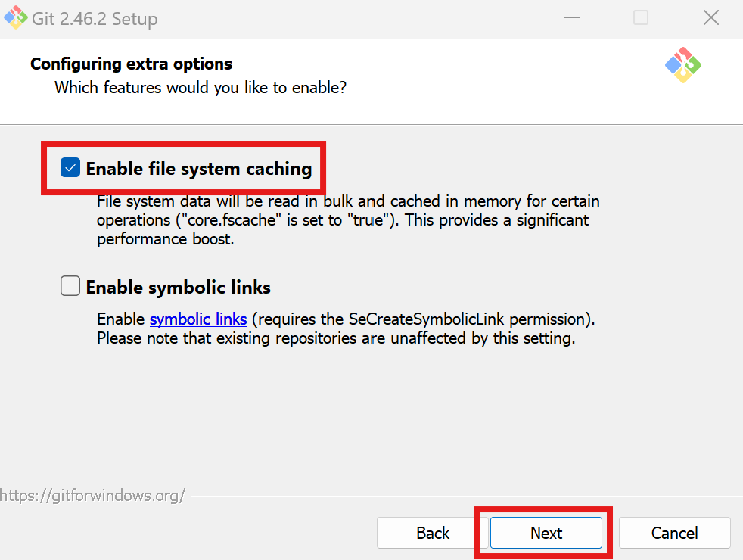Enable the symbolic links checkbox

(x=70, y=286)
